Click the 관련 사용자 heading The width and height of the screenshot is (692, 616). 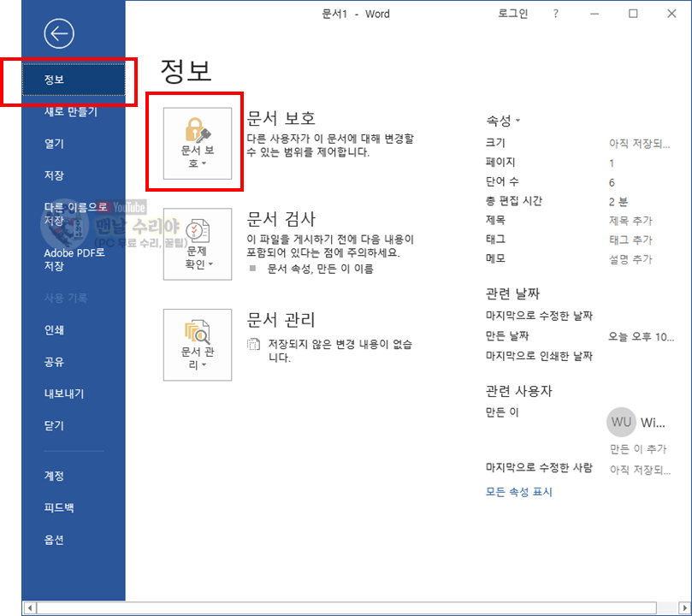coord(519,391)
